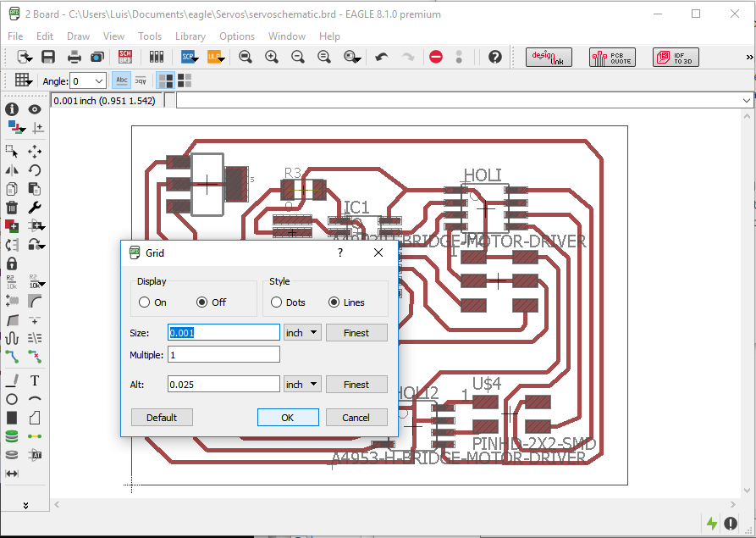Select the Copy tool

12,189
